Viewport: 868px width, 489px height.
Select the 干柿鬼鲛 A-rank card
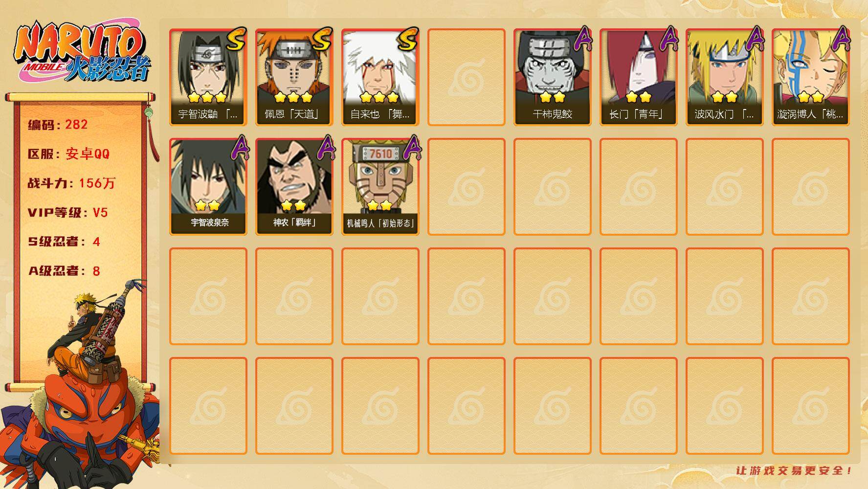click(553, 77)
